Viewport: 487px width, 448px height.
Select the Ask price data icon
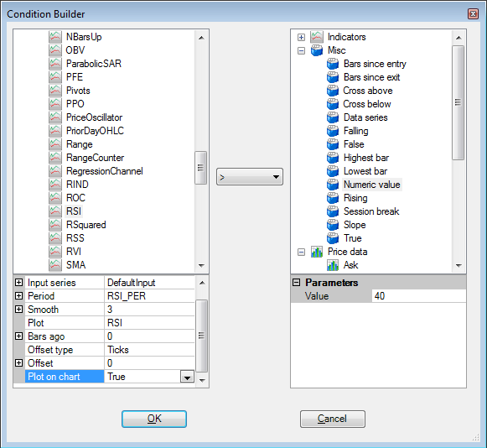pos(333,265)
